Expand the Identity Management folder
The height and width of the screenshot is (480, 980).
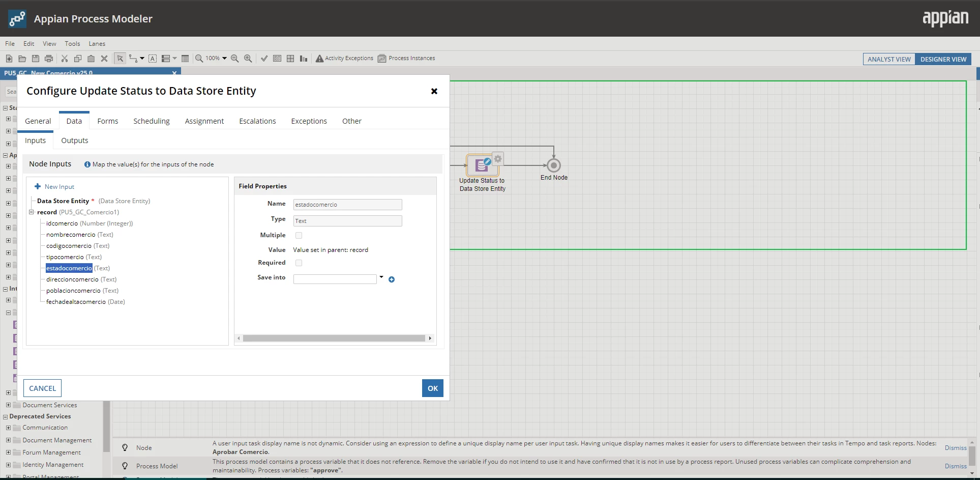[x=8, y=464]
